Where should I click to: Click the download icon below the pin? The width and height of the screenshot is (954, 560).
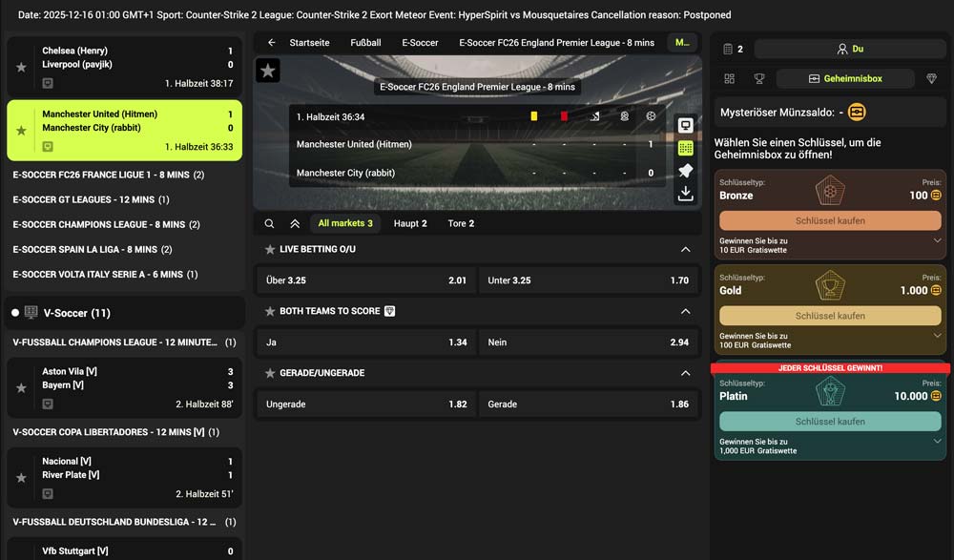(x=686, y=192)
